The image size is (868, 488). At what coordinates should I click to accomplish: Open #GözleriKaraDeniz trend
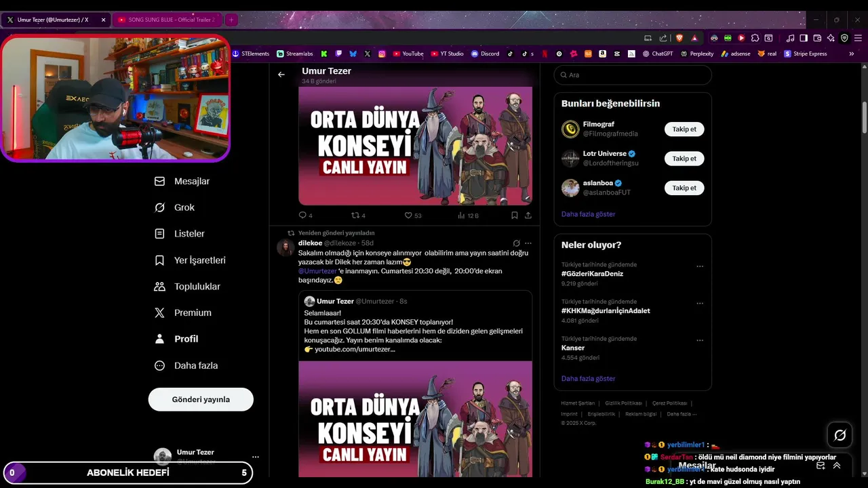592,274
